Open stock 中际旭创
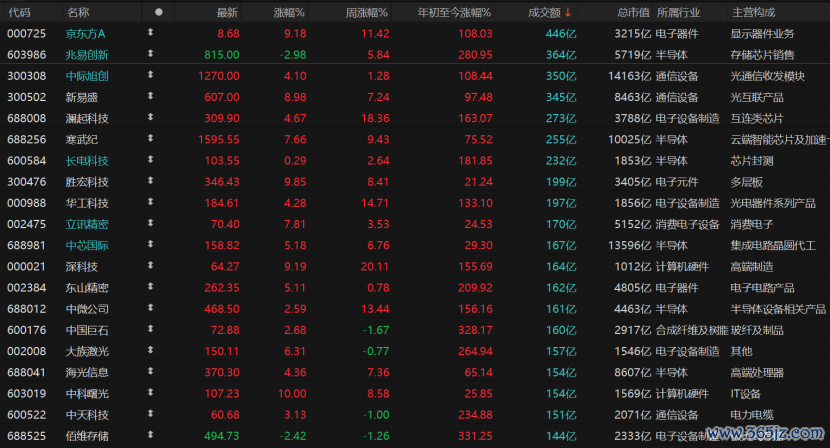This screenshot has height=448, width=830. click(x=87, y=76)
